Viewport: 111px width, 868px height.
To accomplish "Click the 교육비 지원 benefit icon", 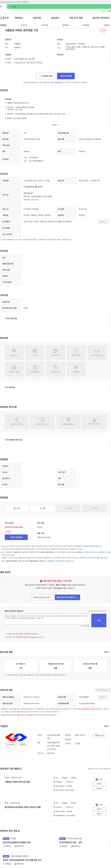I will (76, 353).
